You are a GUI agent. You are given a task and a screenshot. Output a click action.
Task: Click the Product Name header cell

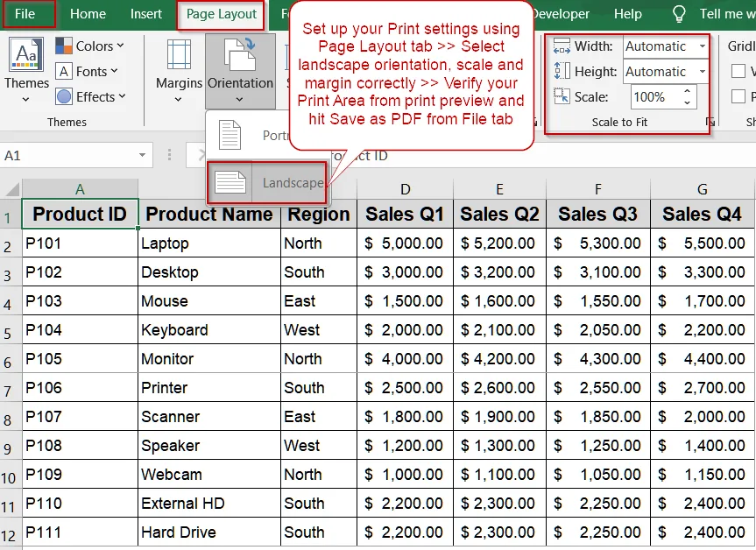(209, 214)
